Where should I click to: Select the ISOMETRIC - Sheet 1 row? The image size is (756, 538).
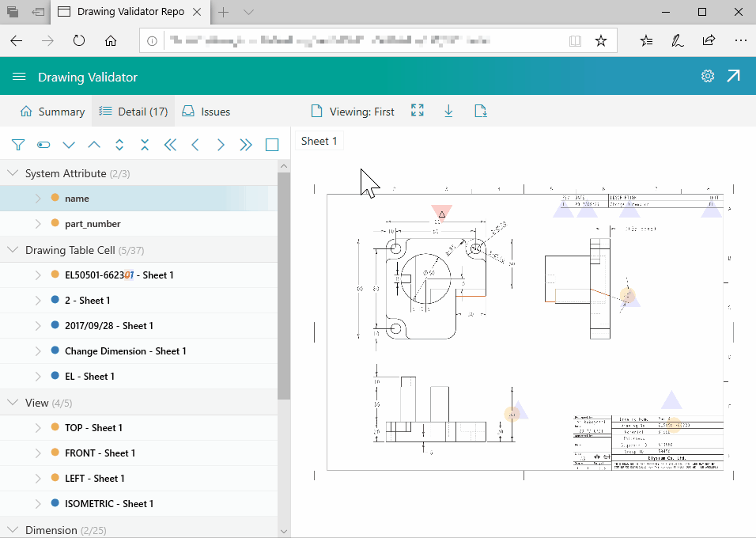point(109,503)
